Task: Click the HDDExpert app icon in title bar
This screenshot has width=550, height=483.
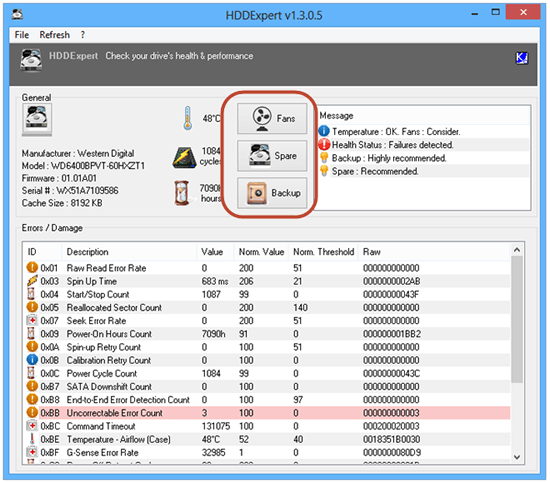Action: (17, 14)
